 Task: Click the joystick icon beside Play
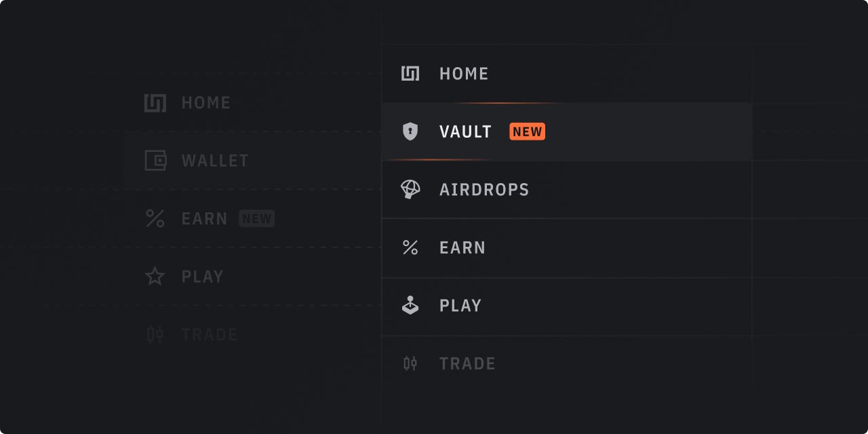click(410, 306)
